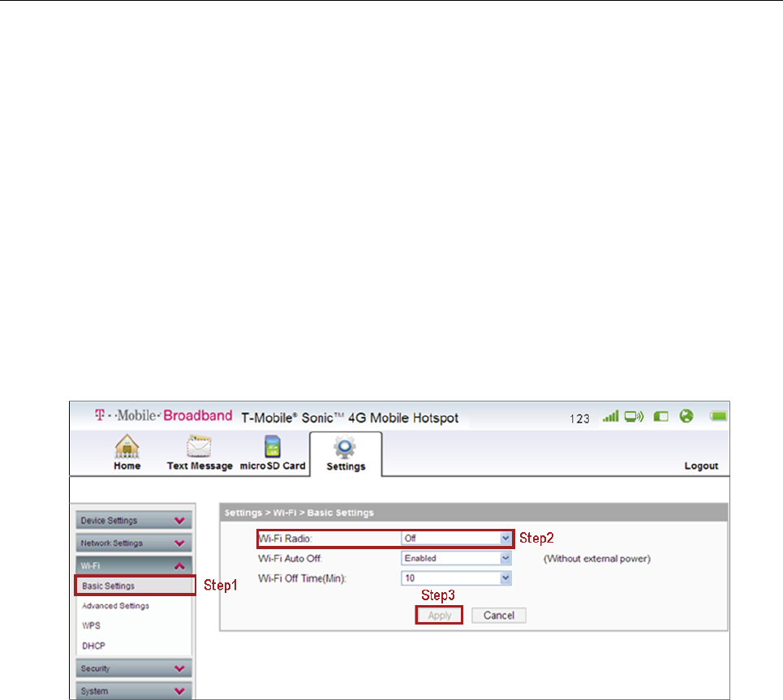
Task: Click the Wi-Fi connected devices status icon
Action: click(x=634, y=416)
